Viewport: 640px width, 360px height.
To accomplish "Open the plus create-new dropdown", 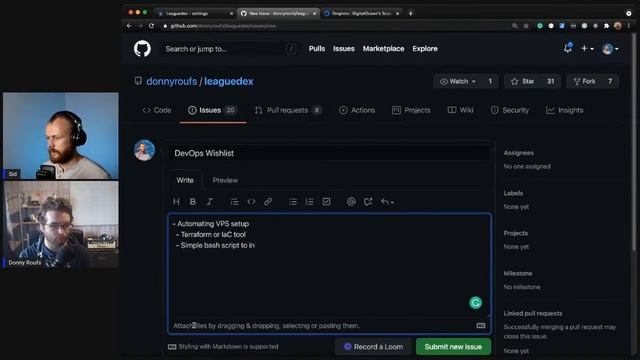I will [587, 49].
